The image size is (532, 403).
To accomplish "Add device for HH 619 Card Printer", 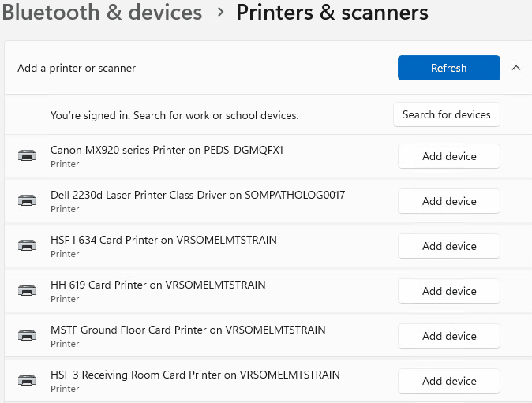I will point(448,291).
